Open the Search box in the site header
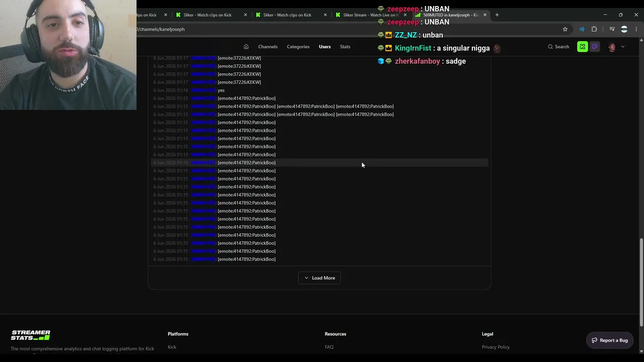The width and height of the screenshot is (644, 362). (x=558, y=47)
